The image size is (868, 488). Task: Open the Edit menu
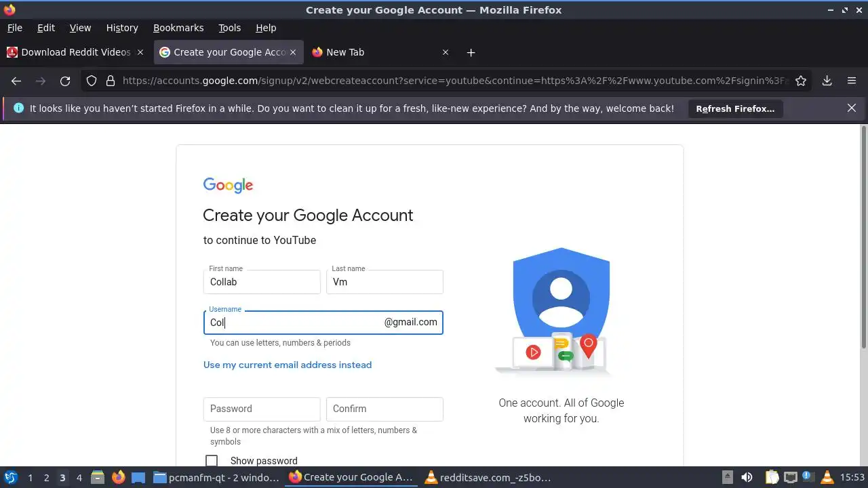(x=46, y=28)
